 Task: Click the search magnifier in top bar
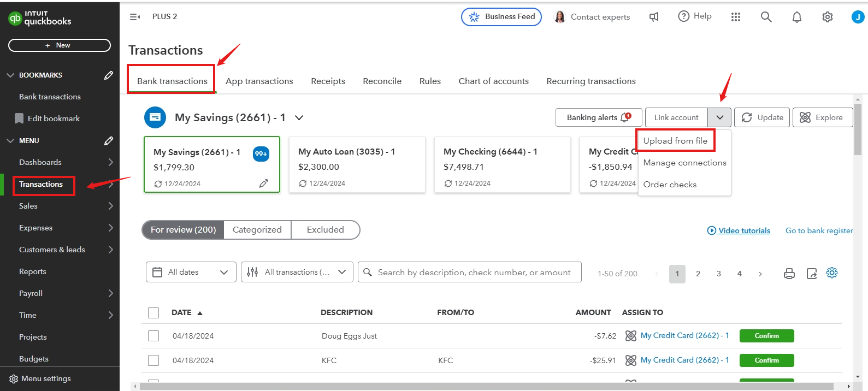click(766, 17)
